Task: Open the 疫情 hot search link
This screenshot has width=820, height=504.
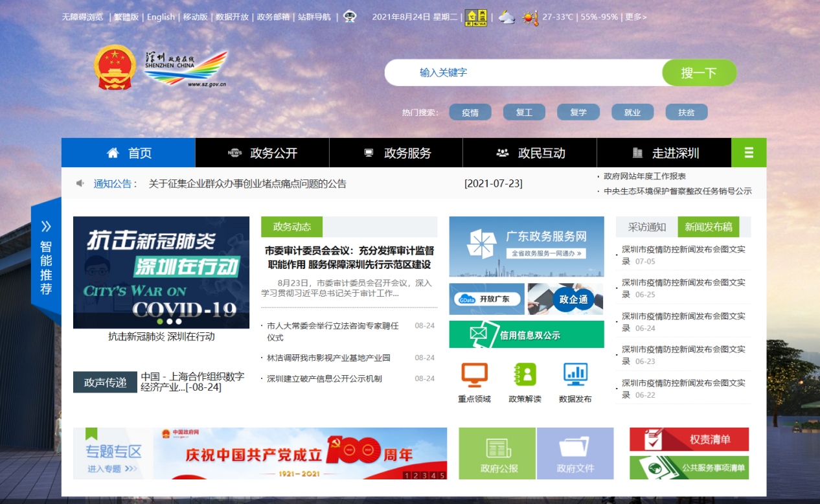Action: point(470,112)
